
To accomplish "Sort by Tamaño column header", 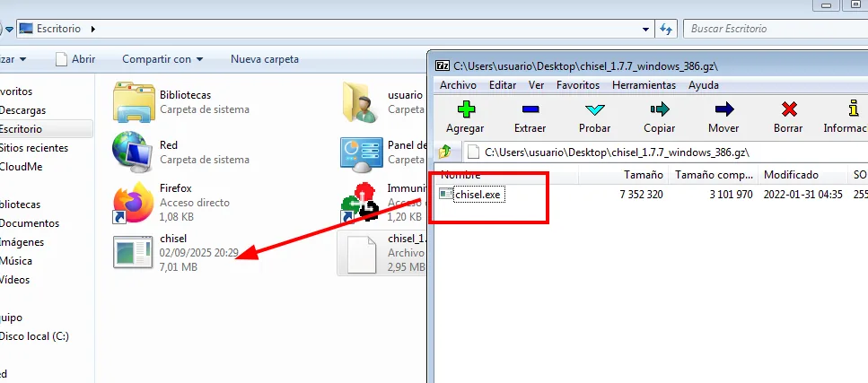I will (623, 175).
